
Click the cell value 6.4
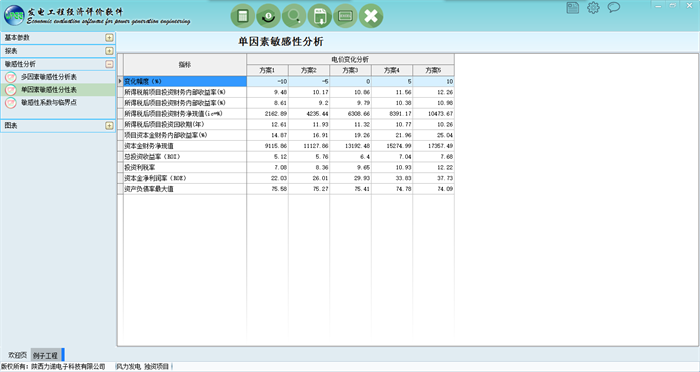350,157
